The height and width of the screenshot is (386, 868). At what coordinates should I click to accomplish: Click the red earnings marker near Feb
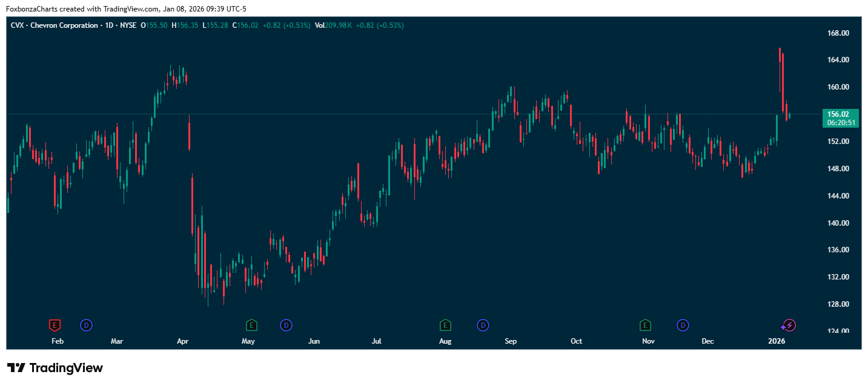pyautogui.click(x=55, y=325)
